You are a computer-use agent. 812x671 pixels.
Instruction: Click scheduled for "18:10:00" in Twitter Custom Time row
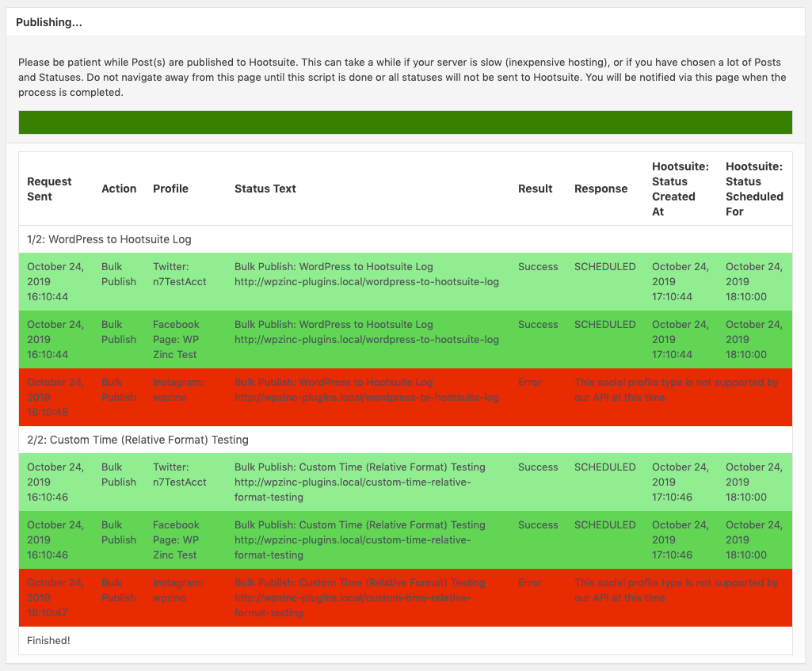746,497
